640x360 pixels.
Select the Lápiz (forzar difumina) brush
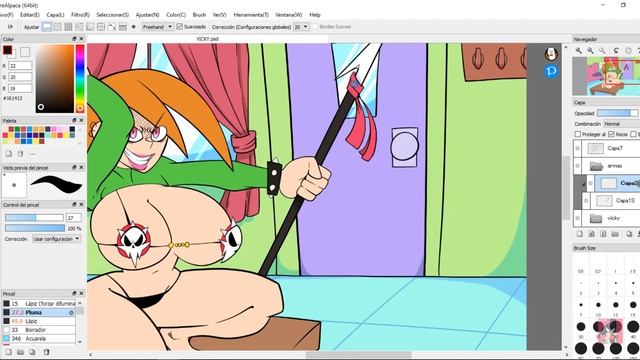(x=39, y=304)
